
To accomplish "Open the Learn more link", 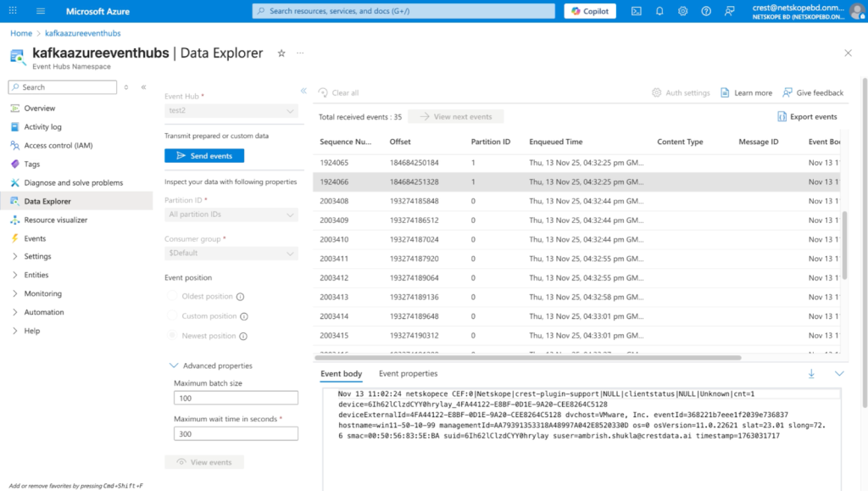I will click(x=746, y=92).
